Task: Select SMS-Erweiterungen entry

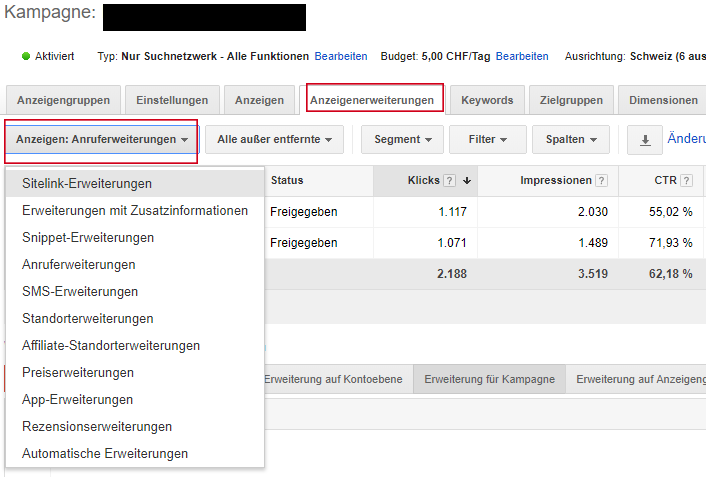Action: (x=135, y=291)
